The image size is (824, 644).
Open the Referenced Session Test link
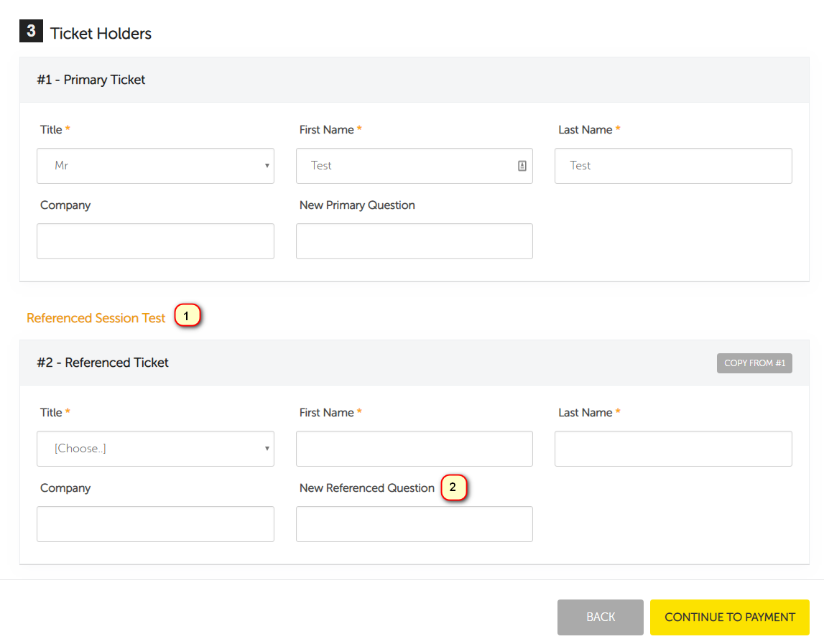click(96, 318)
